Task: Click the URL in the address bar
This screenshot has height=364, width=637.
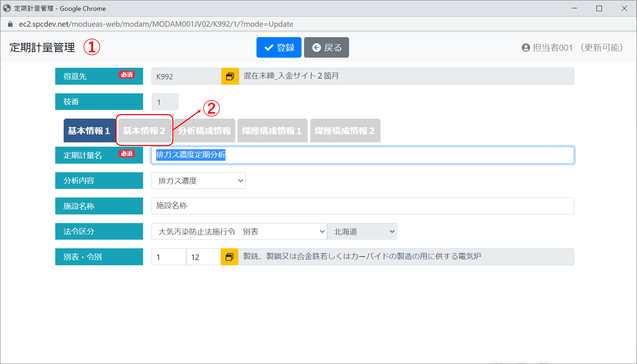Action: [156, 24]
